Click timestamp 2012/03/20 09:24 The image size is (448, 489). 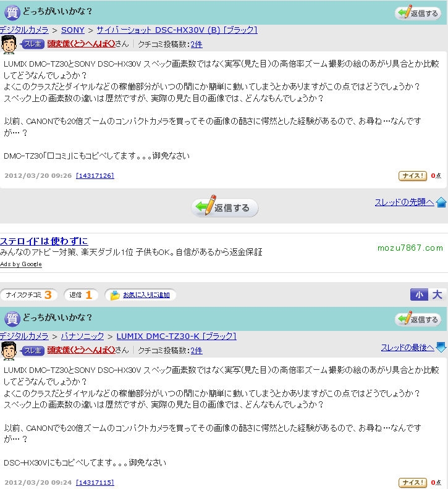coord(38,482)
